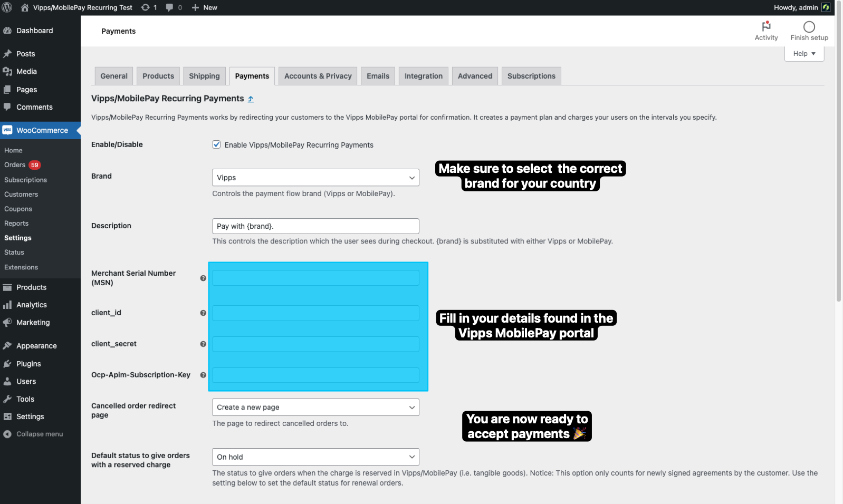Open default status On hold dropdown
This screenshot has height=504, width=843.
pos(315,457)
